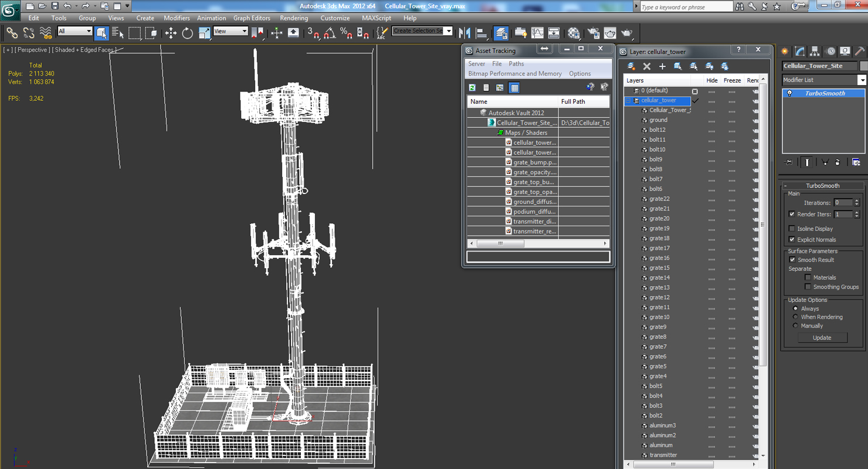This screenshot has height=469, width=868.
Task: Toggle the Smooth Result checkbox
Action: click(792, 260)
